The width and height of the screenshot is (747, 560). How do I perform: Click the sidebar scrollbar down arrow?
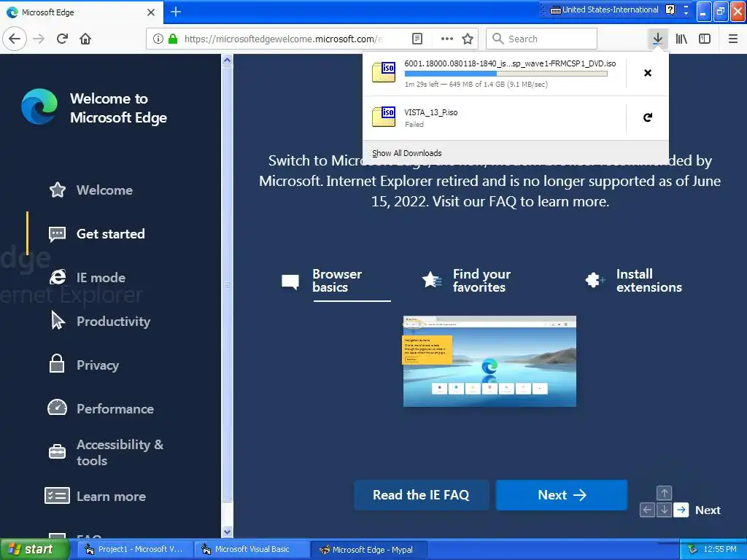coord(228,532)
